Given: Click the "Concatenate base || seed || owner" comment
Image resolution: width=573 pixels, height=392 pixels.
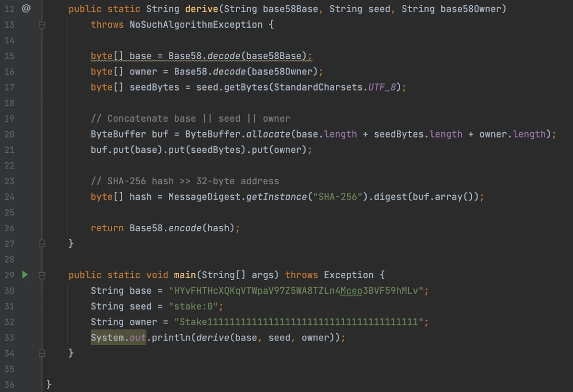Looking at the screenshot, I should click(x=190, y=118).
